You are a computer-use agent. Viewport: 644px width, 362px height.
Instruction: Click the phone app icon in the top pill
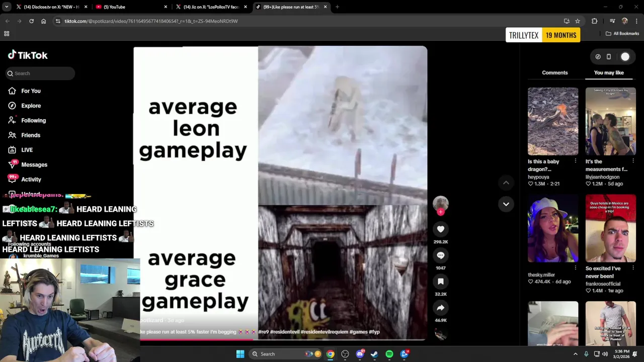[608, 57]
